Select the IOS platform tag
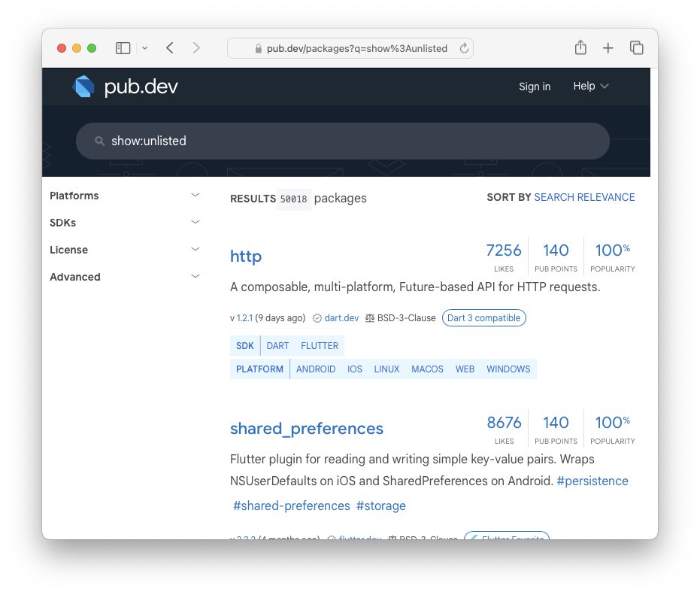The image size is (700, 595). [355, 369]
